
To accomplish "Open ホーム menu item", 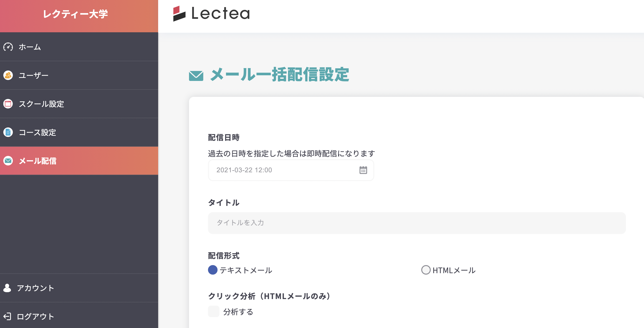I will [30, 47].
